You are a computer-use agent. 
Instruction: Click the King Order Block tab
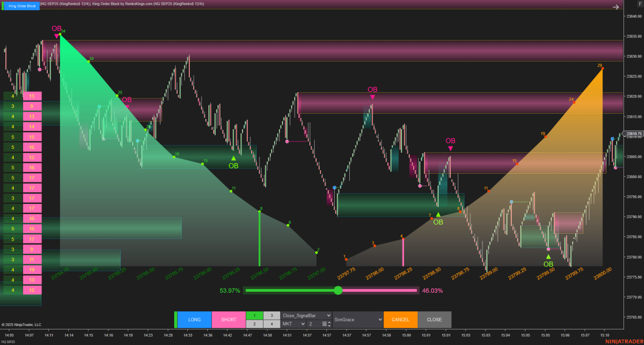coord(22,6)
